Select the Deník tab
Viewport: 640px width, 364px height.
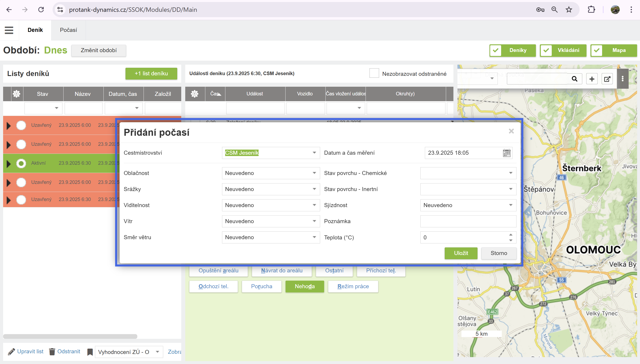coord(35,30)
